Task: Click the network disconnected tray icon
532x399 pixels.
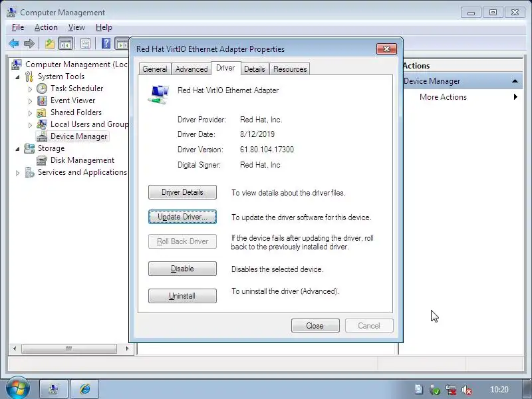Action: [x=451, y=390]
